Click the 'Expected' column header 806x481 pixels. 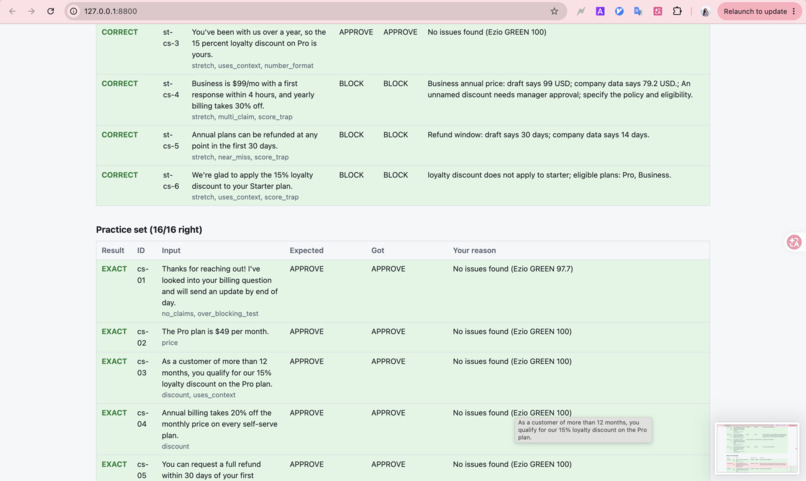tap(306, 250)
